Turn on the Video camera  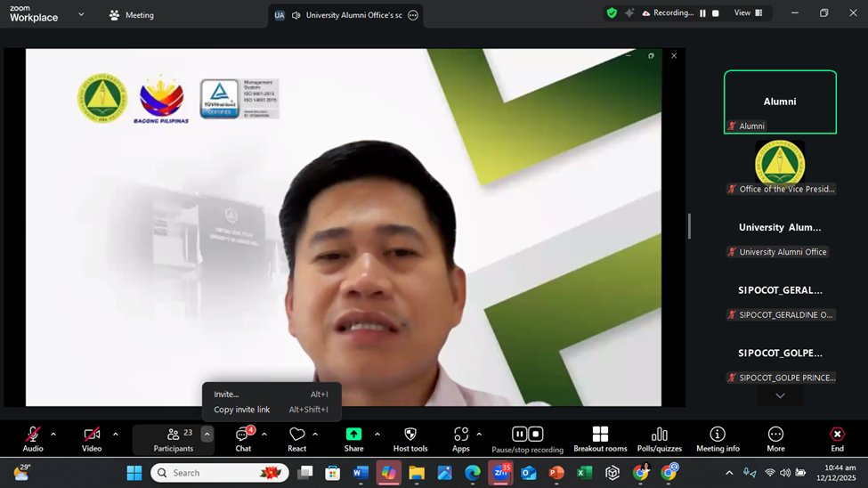(92, 436)
